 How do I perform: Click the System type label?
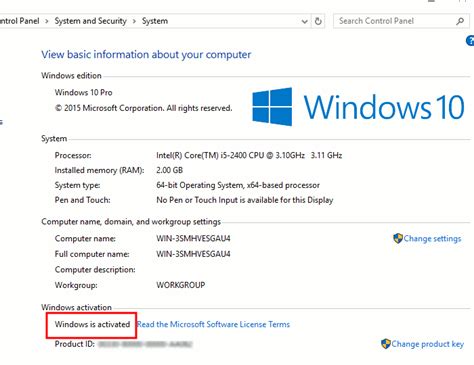click(77, 185)
